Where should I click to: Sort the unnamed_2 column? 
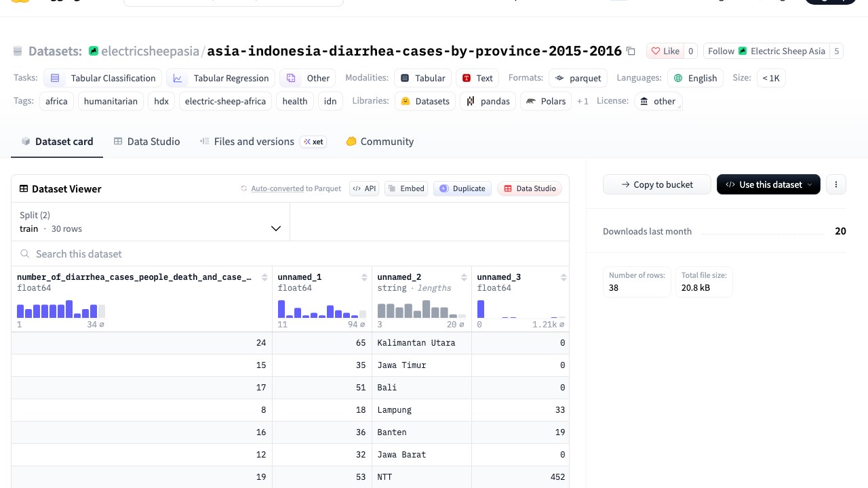click(464, 277)
